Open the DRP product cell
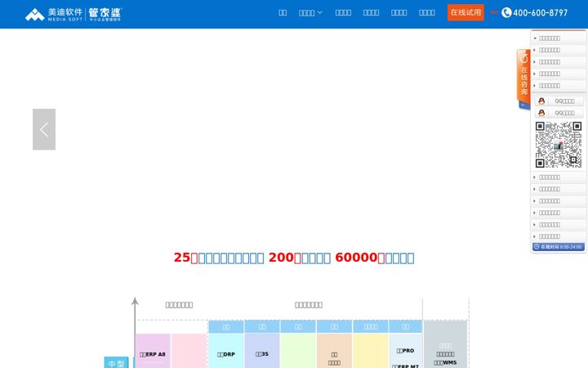588x368 pixels. [226, 351]
